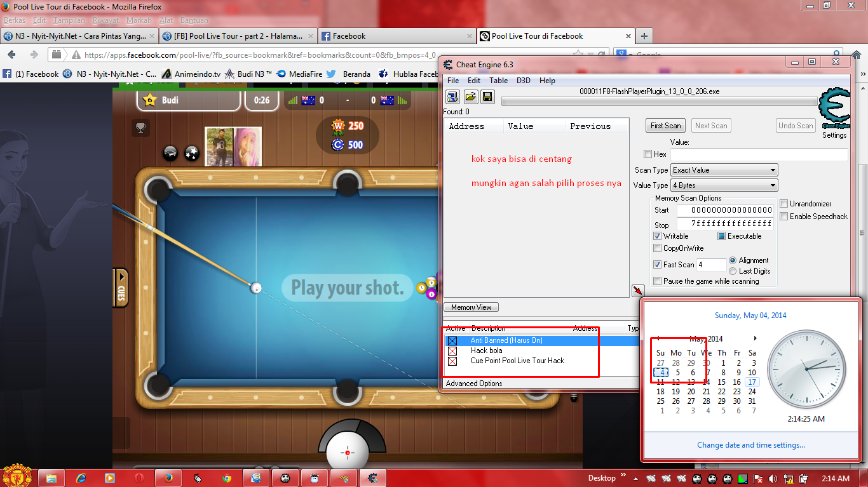868x487 pixels.
Task: Click Cheat Engine gear icon in taskbar
Action: tap(373, 477)
